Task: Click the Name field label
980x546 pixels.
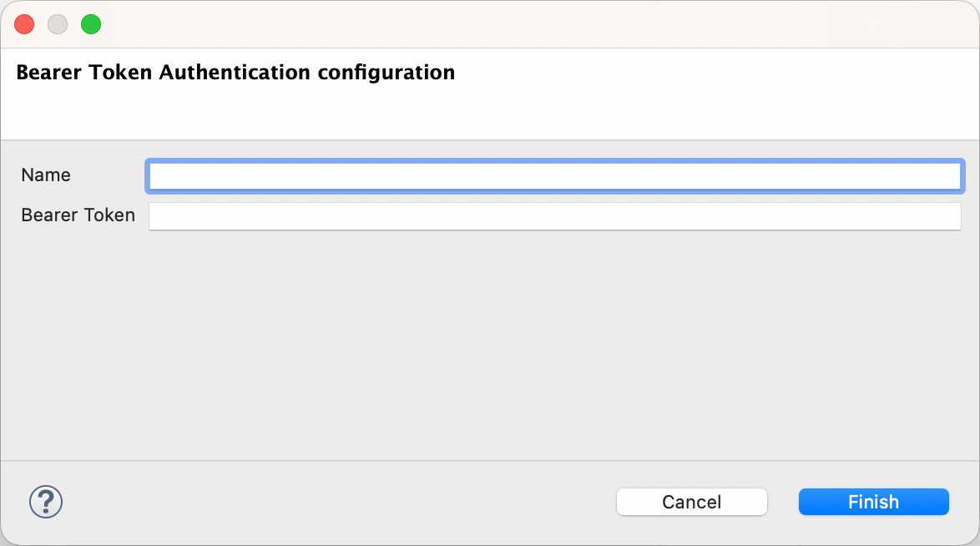Action: click(46, 175)
